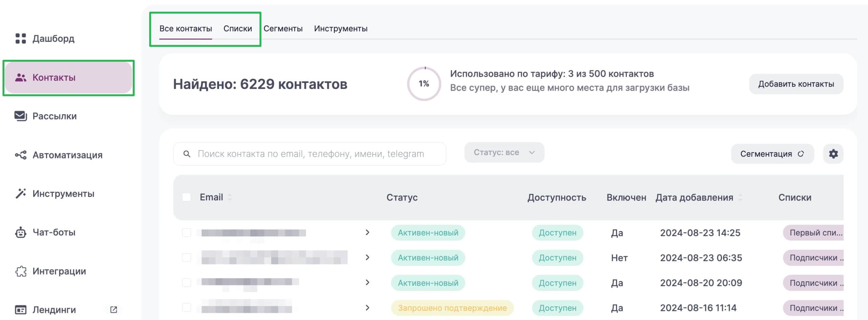Open the Подписчики tag in the 2024-08-23 06:35 row
This screenshot has height=320, width=868.
[813, 258]
